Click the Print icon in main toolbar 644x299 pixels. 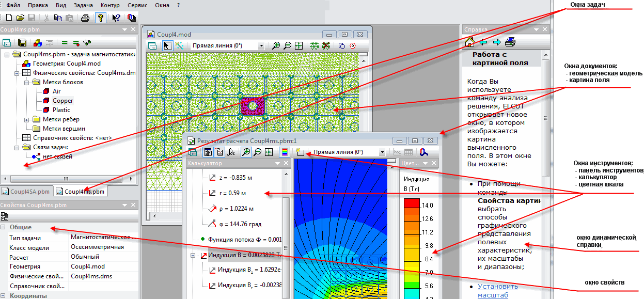tap(85, 18)
